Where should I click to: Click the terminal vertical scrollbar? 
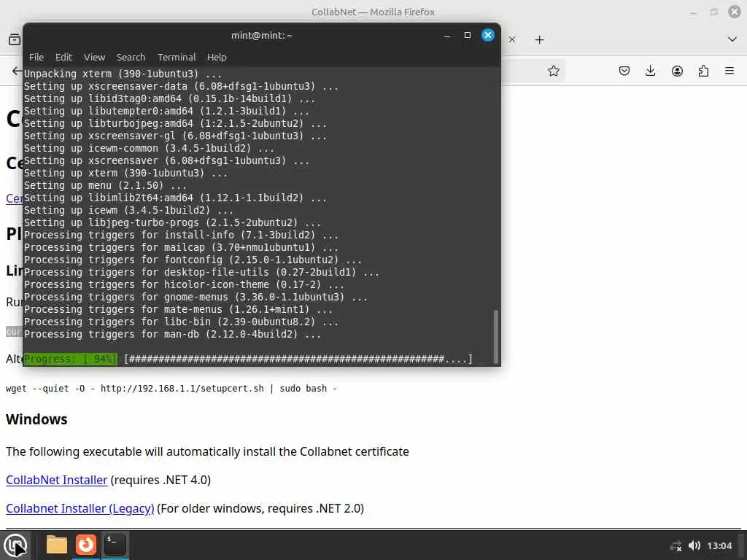click(x=496, y=336)
